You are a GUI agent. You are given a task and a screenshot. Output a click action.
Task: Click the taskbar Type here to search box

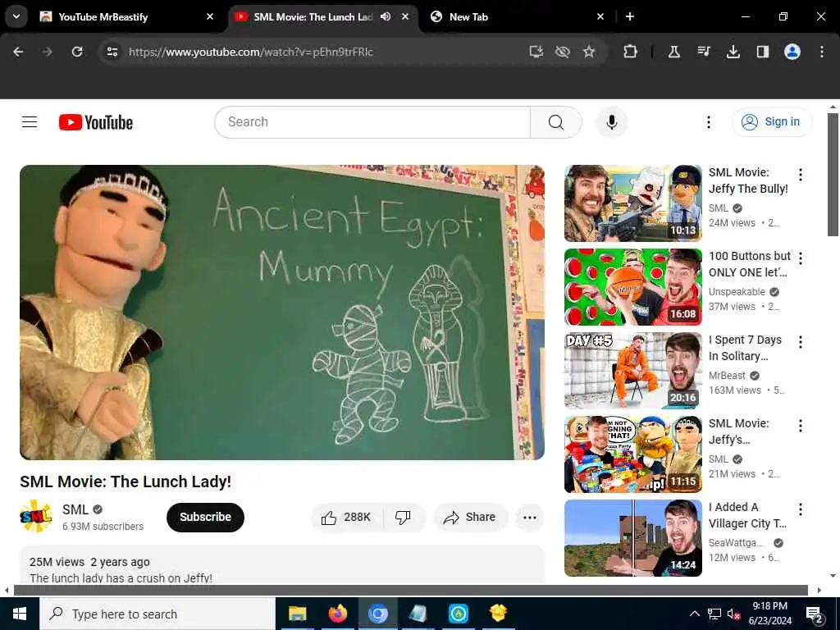click(x=157, y=614)
